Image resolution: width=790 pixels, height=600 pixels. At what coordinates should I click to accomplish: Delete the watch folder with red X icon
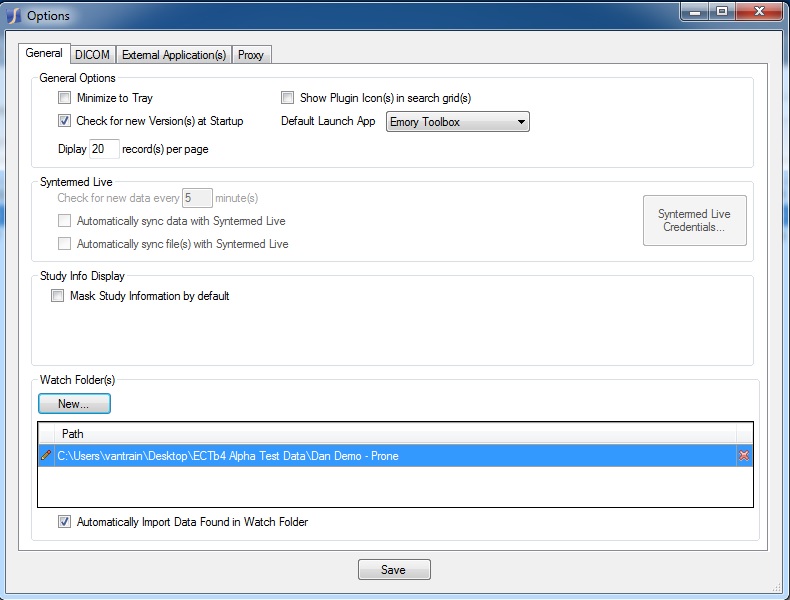[x=744, y=455]
